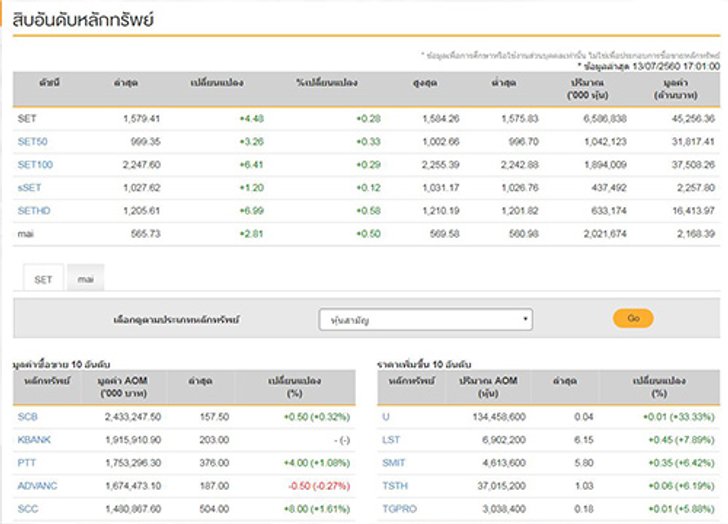Select KBANK last price 203.00

coord(214,440)
